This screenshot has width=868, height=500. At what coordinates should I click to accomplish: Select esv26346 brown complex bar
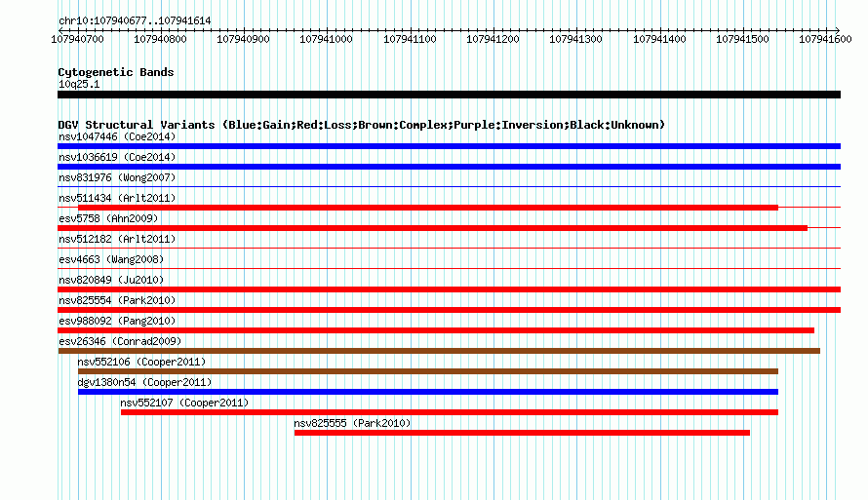click(439, 351)
